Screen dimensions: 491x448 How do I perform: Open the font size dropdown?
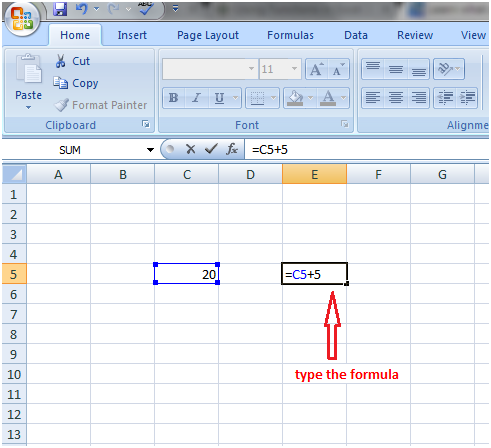tap(294, 69)
